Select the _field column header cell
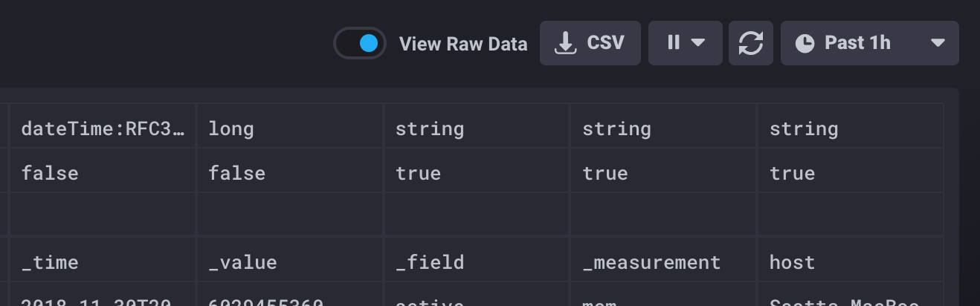 point(477,262)
